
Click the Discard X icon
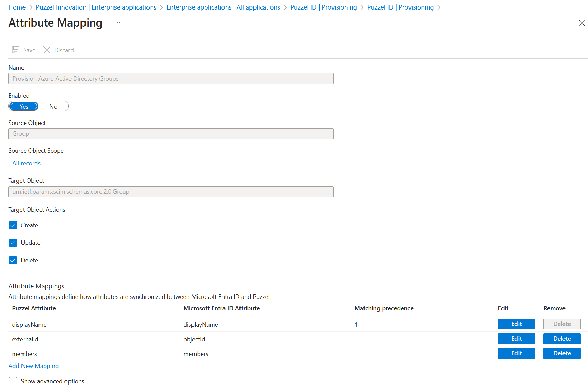click(x=47, y=50)
